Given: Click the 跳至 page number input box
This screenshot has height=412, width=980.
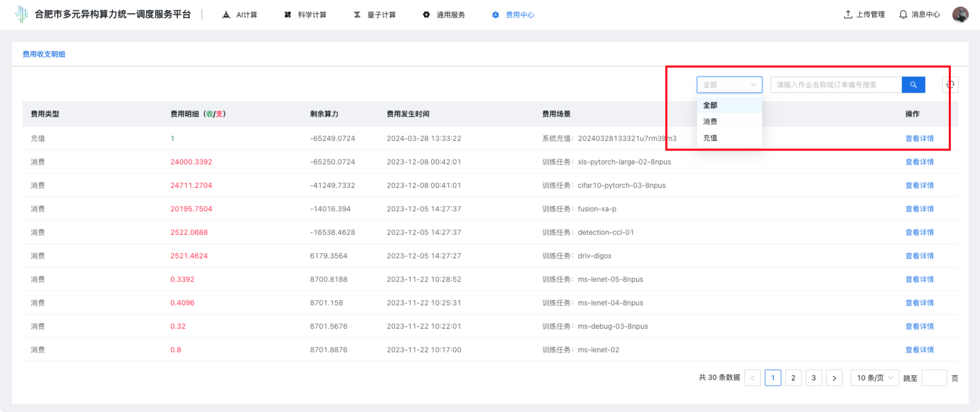Looking at the screenshot, I should [934, 378].
